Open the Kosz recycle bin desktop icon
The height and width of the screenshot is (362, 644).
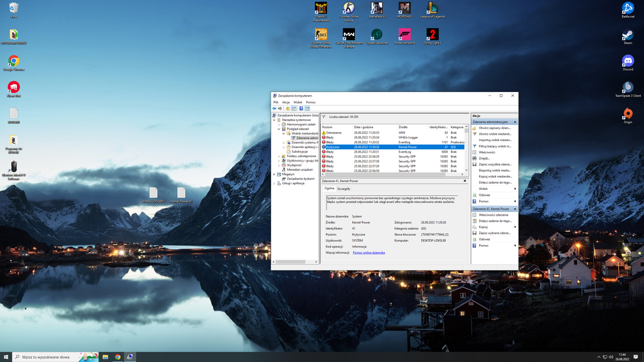[x=14, y=10]
